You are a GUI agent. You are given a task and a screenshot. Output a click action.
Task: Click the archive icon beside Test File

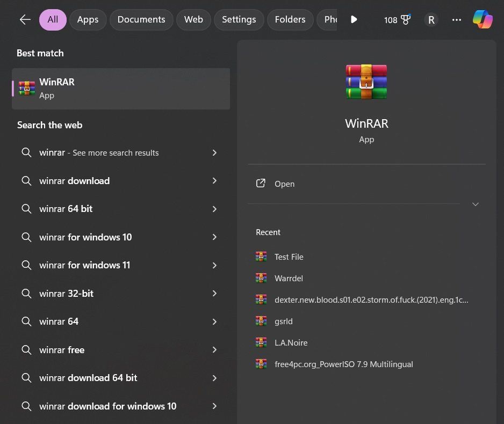[261, 257]
